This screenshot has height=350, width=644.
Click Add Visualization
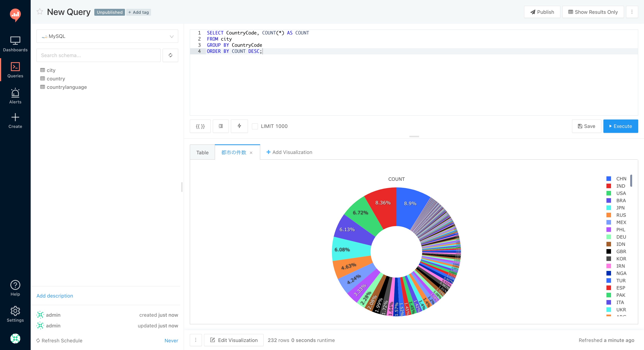coord(289,152)
